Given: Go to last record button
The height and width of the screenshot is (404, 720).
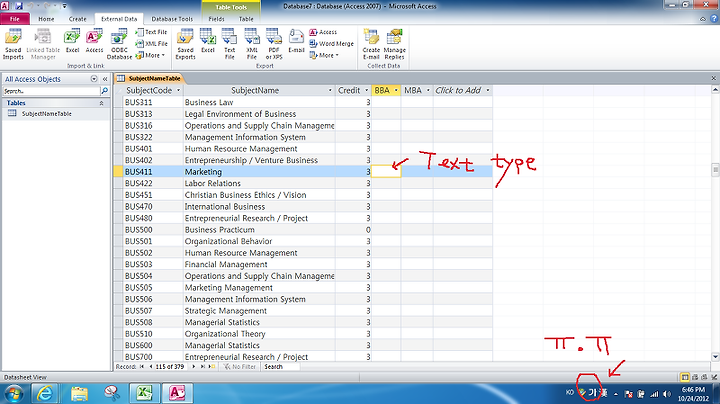Looking at the screenshot, I should pyautogui.click(x=202, y=367).
